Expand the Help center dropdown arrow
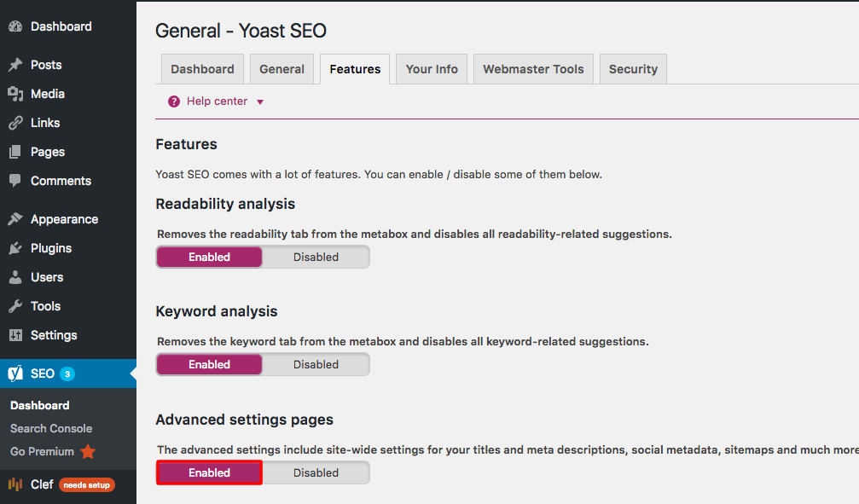 pyautogui.click(x=260, y=102)
